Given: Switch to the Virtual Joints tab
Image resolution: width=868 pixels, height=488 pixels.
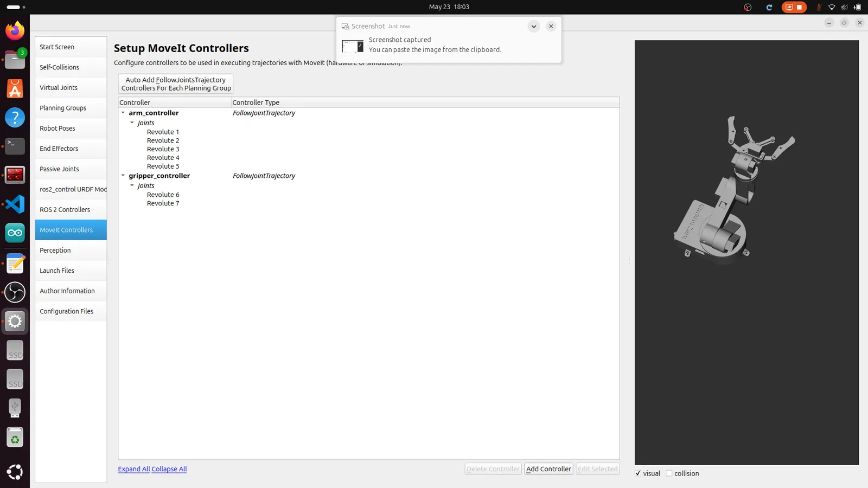Looking at the screenshot, I should tap(71, 88).
